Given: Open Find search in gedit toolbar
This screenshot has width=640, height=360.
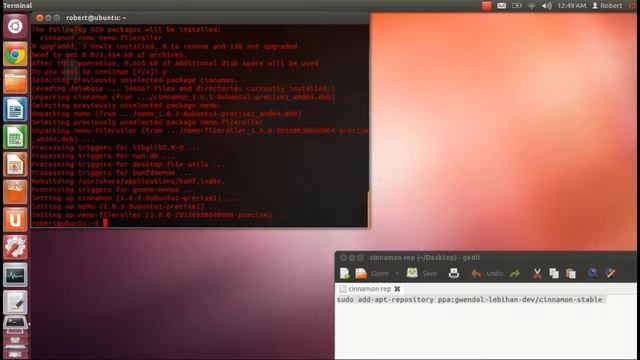Looking at the screenshot, I should click(593, 273).
